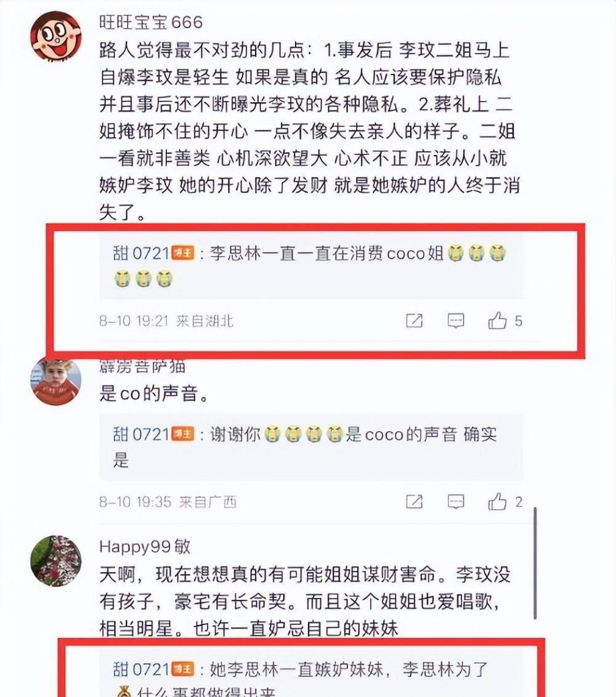Open the reply text 李思林一直一直在消费coco姐
The height and width of the screenshot is (697, 616).
326,254
